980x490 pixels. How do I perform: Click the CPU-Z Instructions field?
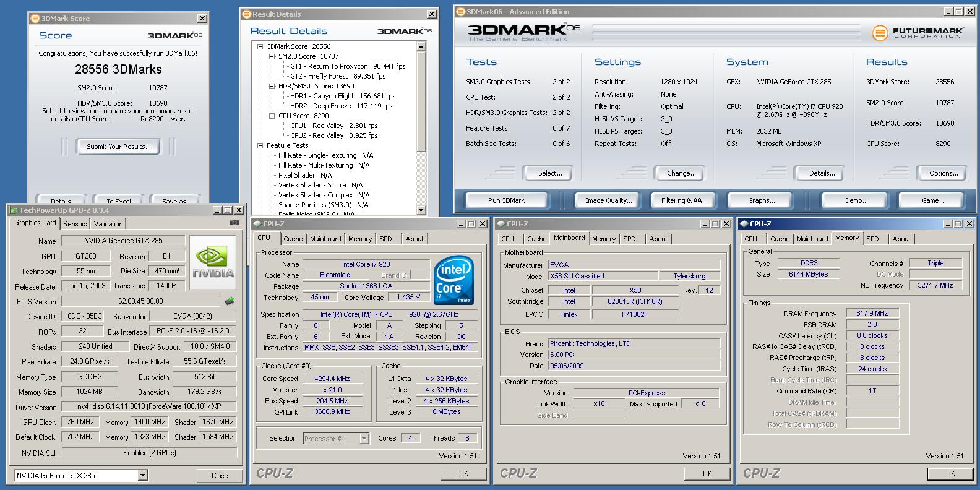(390, 347)
